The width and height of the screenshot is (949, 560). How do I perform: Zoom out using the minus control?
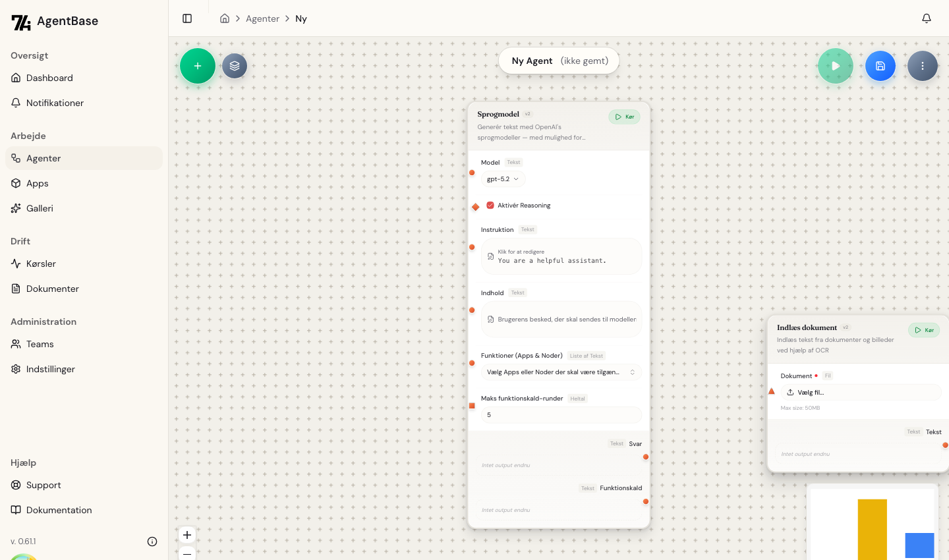[x=187, y=555]
